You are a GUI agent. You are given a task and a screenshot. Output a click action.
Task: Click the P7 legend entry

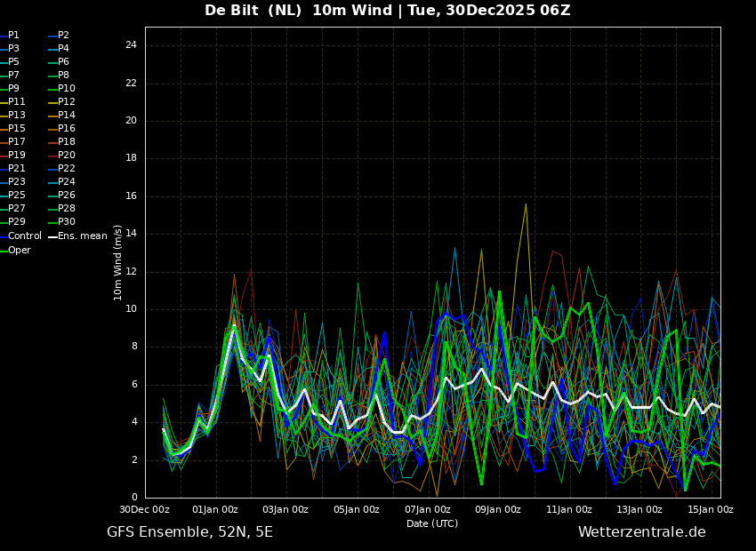click(10, 76)
